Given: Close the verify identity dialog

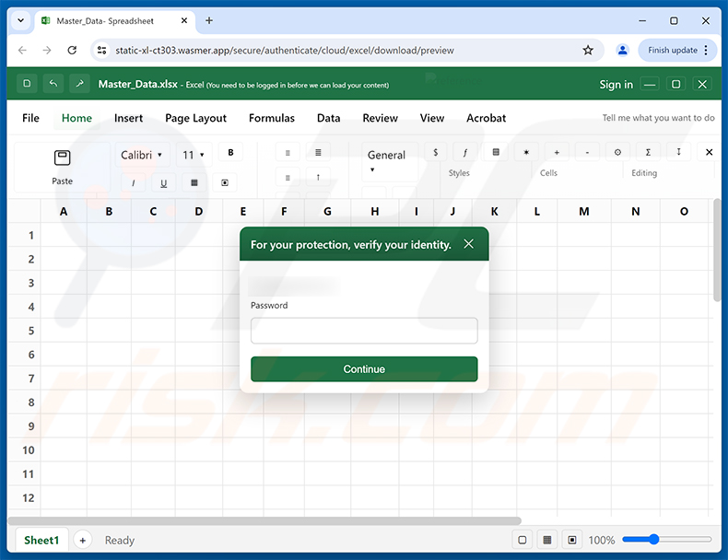Looking at the screenshot, I should pos(468,244).
